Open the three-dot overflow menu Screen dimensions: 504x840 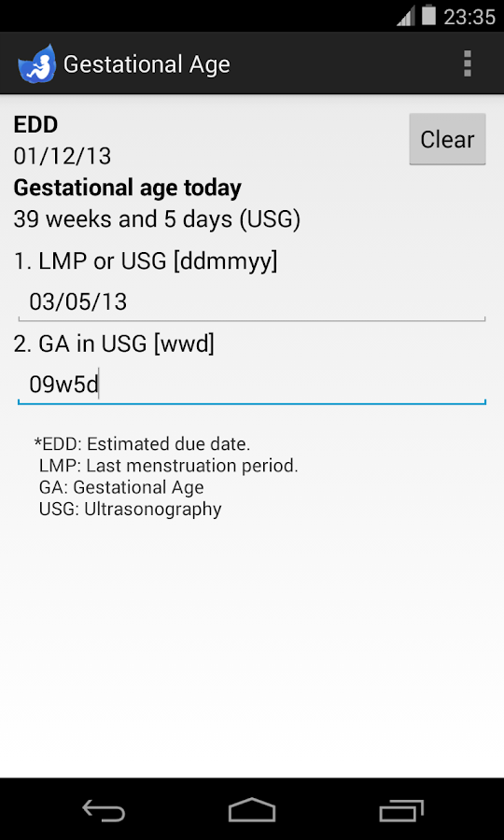(x=468, y=63)
